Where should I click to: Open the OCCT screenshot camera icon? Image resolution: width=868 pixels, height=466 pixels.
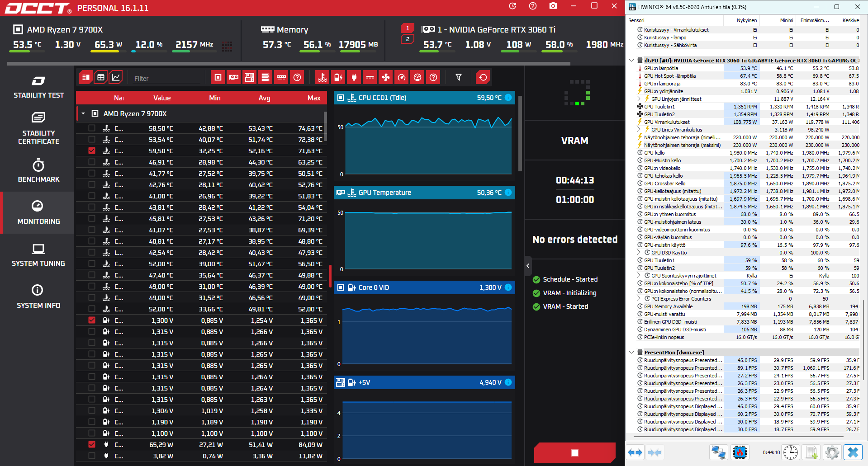coord(553,6)
